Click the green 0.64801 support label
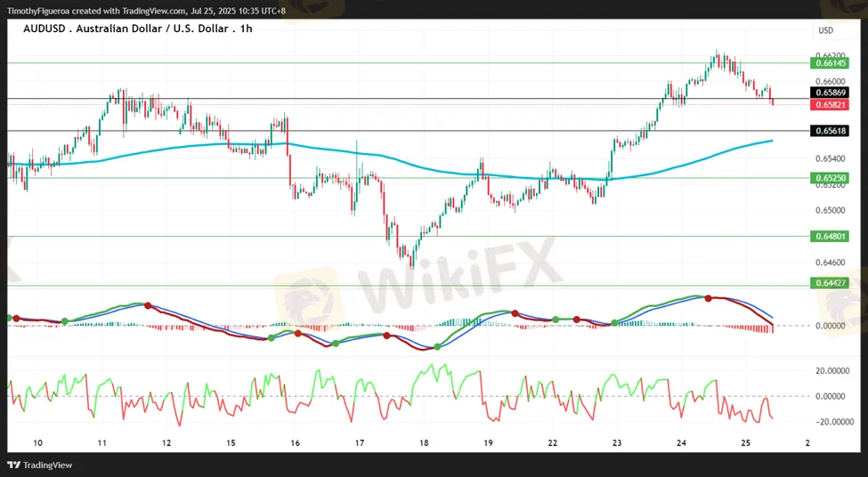Viewport: 868px width, 477px height. [829, 237]
